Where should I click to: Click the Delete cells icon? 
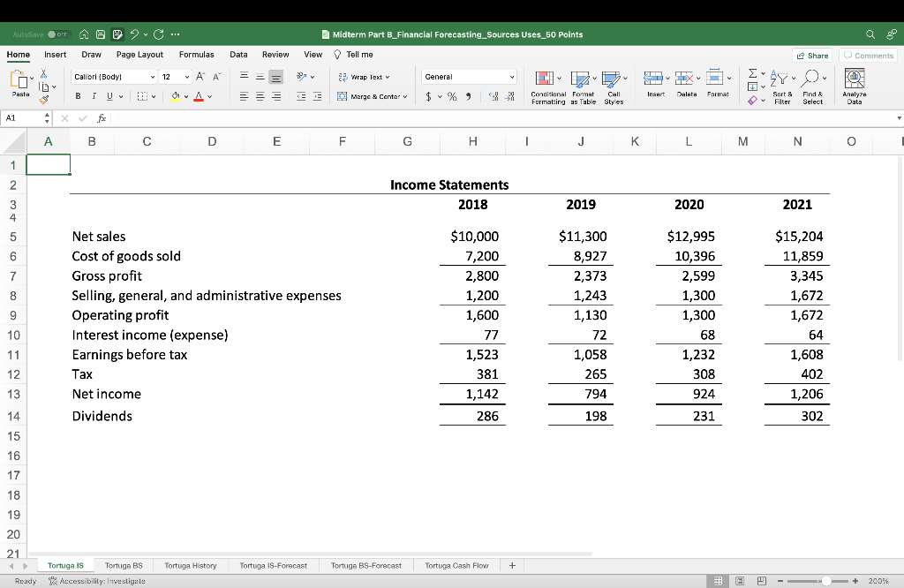click(684, 77)
